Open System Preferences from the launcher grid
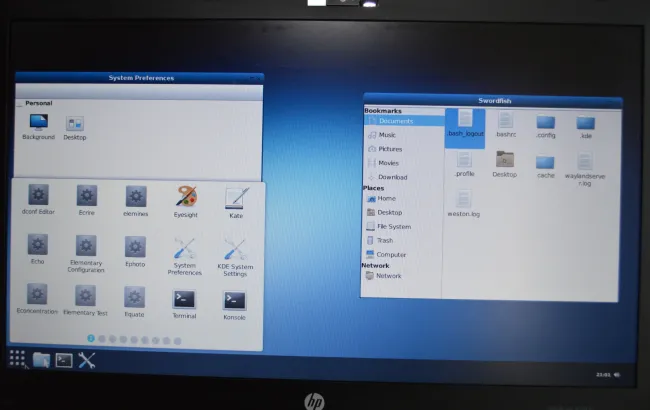The image size is (650, 410). point(184,257)
